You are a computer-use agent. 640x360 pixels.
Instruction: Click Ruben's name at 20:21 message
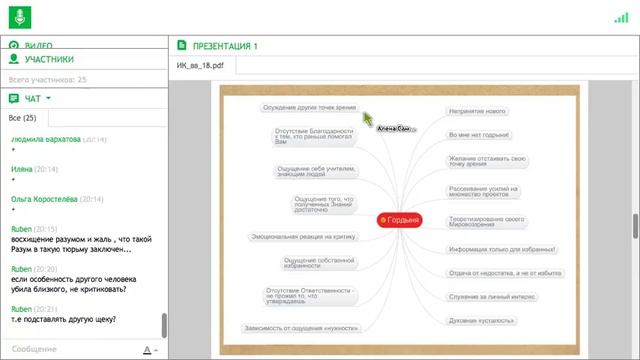(21, 309)
